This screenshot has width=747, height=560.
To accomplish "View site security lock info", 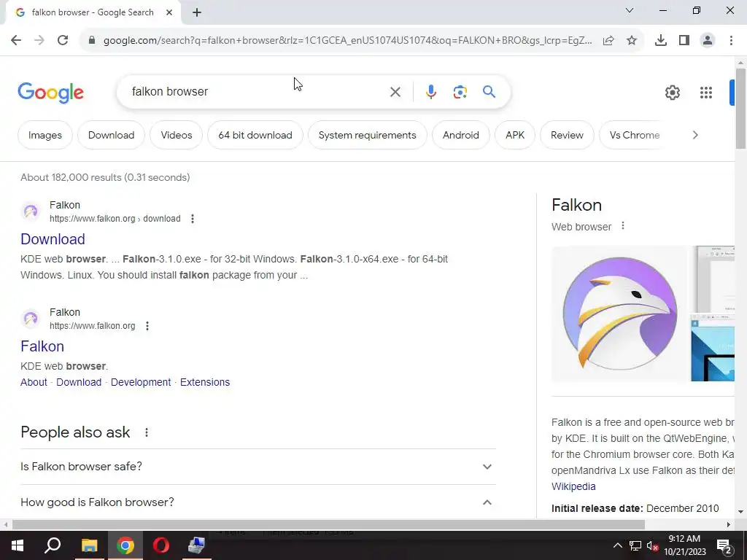I will 92,41.
